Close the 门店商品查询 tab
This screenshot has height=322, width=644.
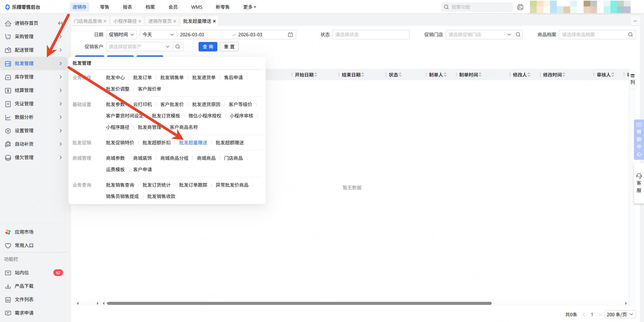click(105, 21)
